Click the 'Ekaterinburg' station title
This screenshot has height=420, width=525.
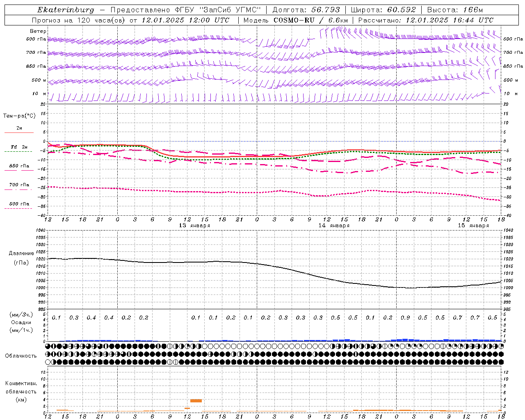[x=66, y=10]
